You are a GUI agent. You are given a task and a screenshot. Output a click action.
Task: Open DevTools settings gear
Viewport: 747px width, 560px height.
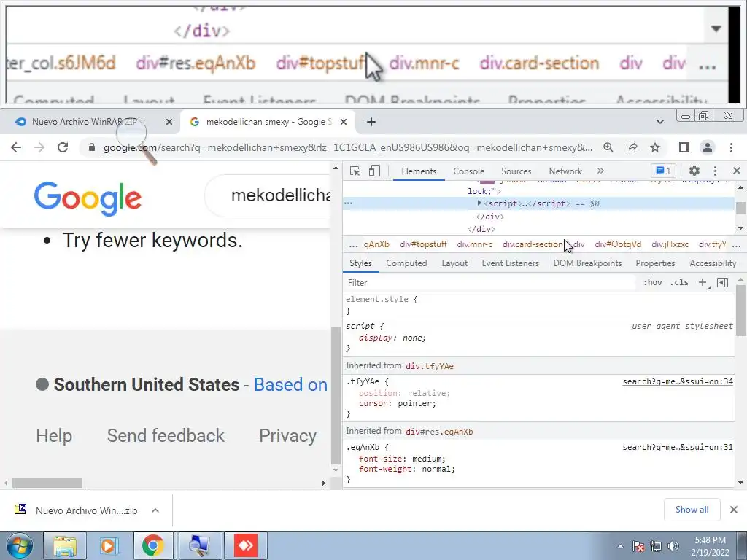tap(694, 171)
